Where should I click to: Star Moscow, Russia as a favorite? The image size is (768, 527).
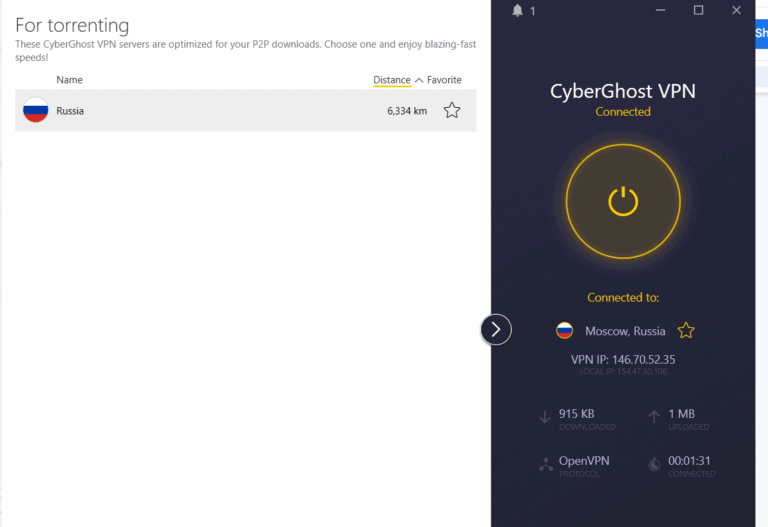pos(686,331)
